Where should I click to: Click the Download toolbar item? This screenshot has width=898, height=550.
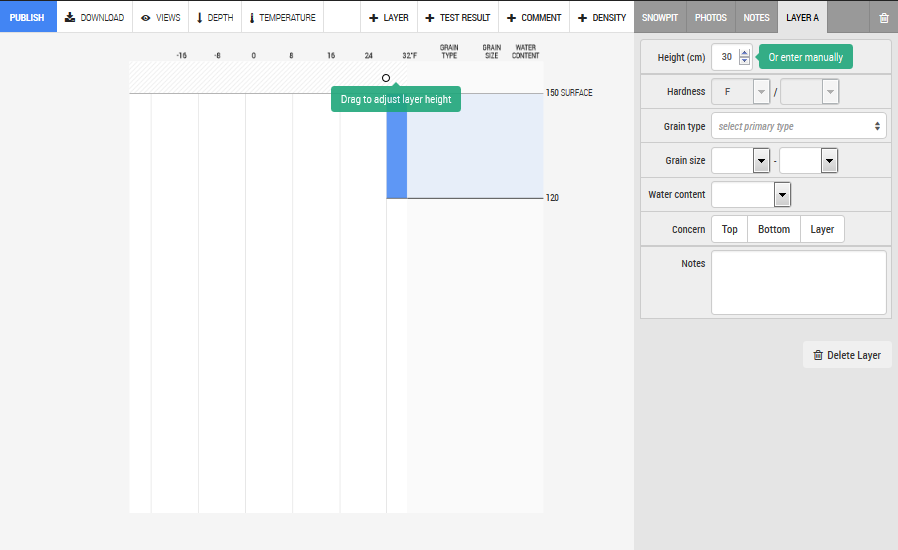tap(94, 17)
